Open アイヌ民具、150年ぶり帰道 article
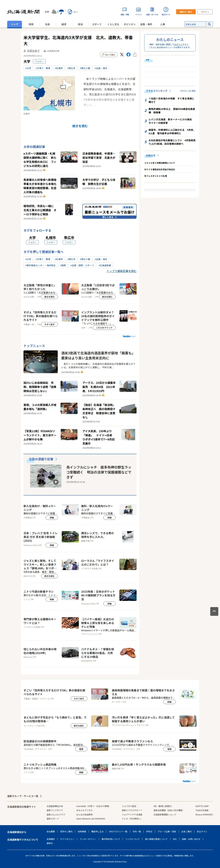 (99, 437)
